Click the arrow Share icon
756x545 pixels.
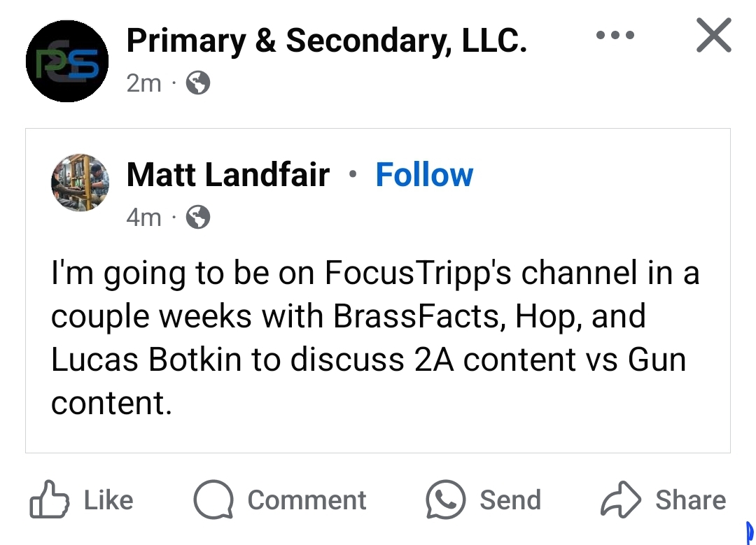click(x=621, y=500)
